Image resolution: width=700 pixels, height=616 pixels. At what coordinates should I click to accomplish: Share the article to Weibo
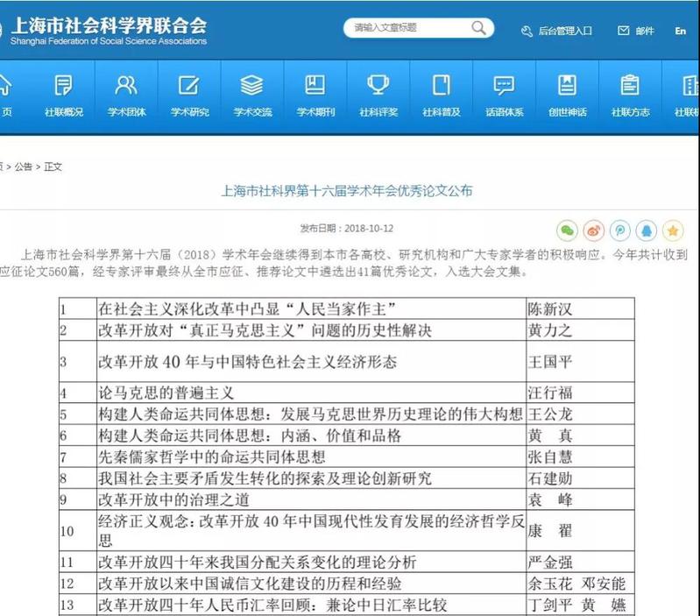[594, 230]
